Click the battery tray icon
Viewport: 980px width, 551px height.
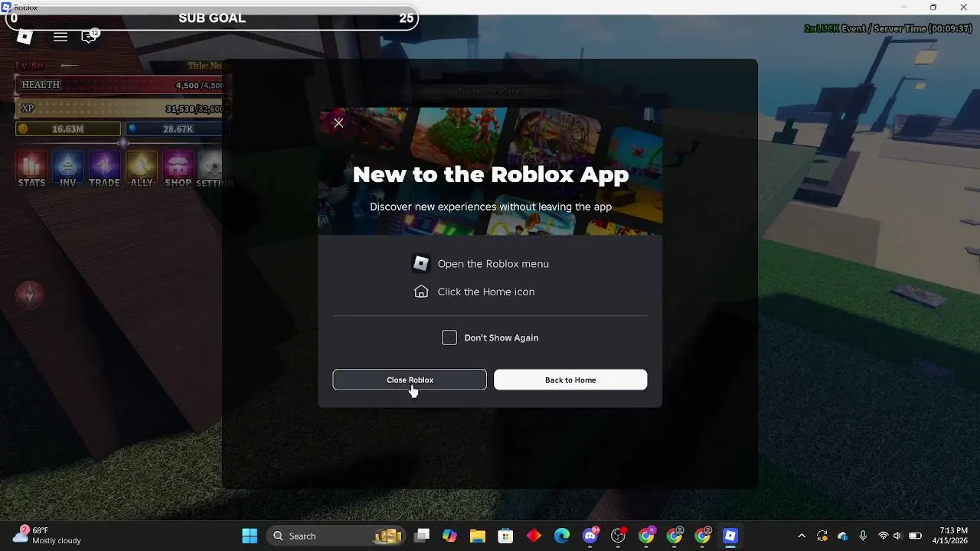click(x=915, y=536)
